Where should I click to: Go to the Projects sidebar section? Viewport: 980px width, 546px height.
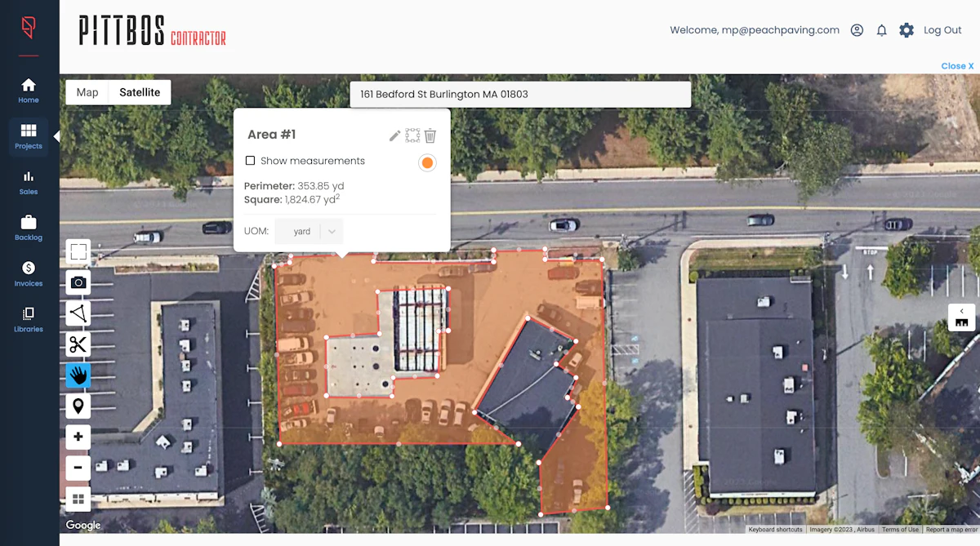29,136
